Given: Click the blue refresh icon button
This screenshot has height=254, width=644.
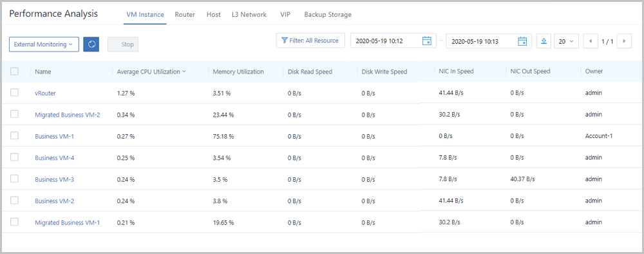Looking at the screenshot, I should [x=91, y=44].
